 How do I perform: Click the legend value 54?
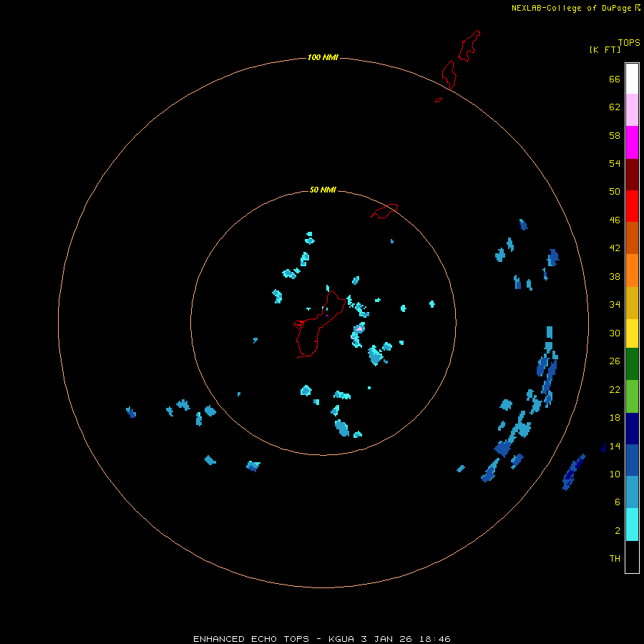click(615, 163)
